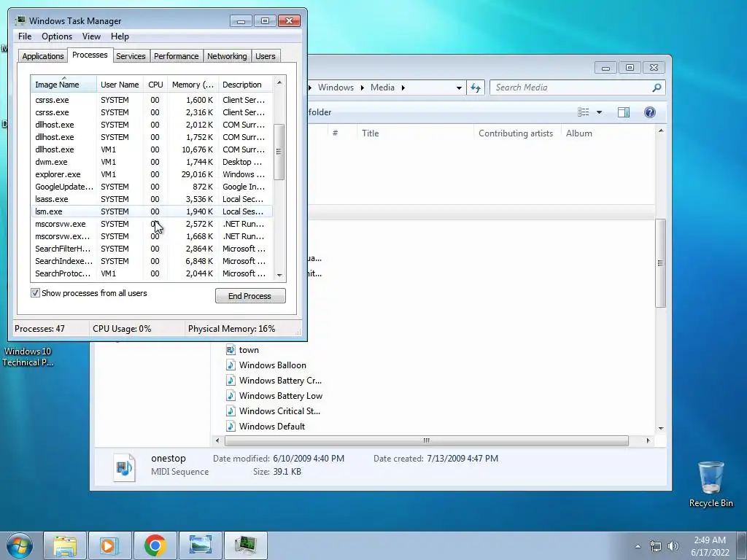Select the Windows Battery Cr... sound file
This screenshot has height=560, width=747.
point(274,381)
